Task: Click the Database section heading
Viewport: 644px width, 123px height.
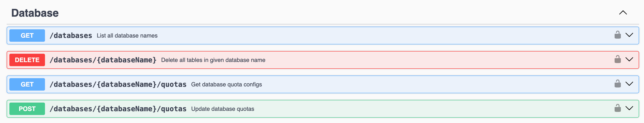Action: (35, 13)
